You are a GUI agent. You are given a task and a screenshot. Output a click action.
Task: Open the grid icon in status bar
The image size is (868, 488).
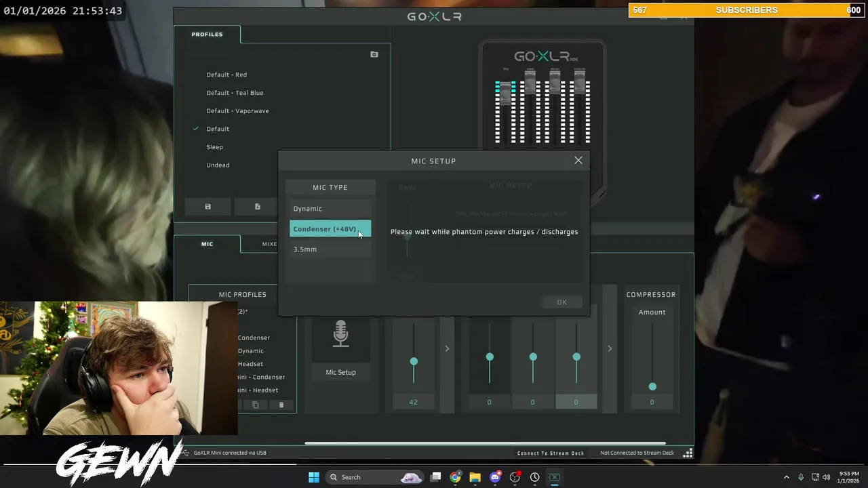tap(688, 453)
